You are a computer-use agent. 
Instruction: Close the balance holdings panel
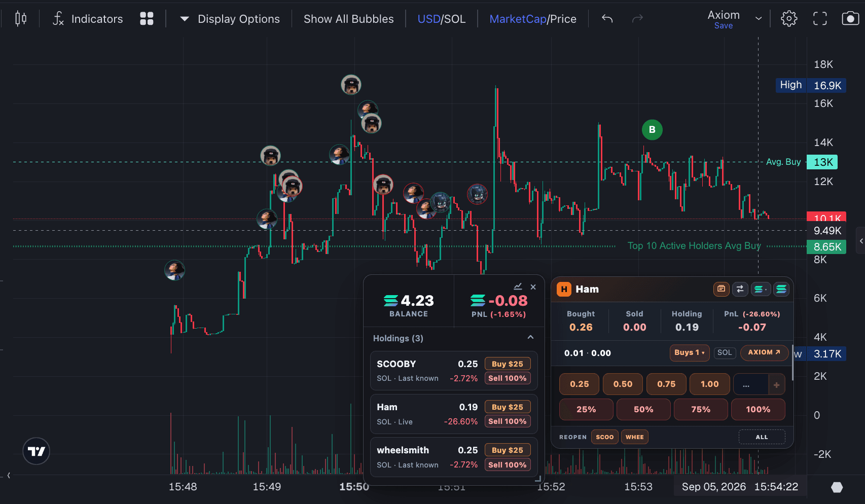pos(533,287)
